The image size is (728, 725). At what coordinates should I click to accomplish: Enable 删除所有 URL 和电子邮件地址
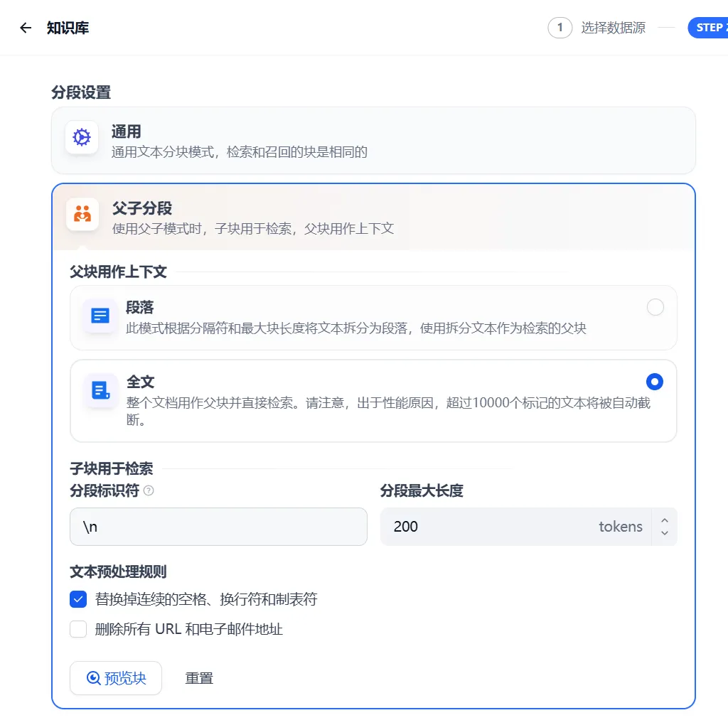78,629
